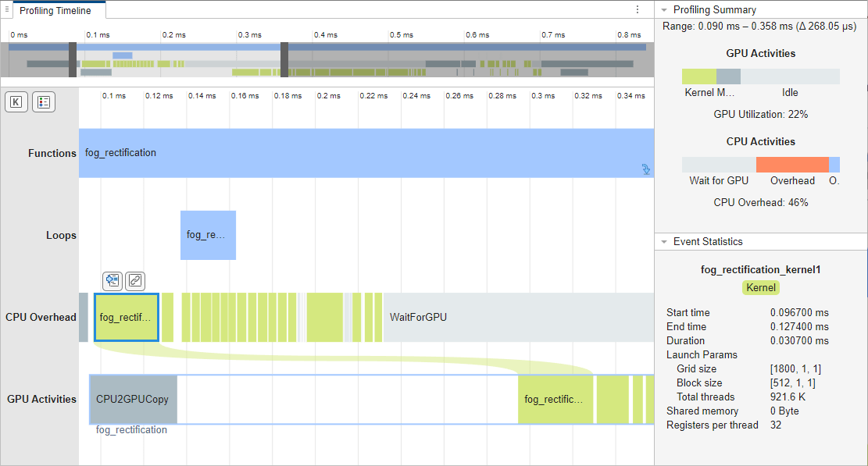
Task: Click the keyboard shortcuts K icon
Action: pyautogui.click(x=16, y=101)
